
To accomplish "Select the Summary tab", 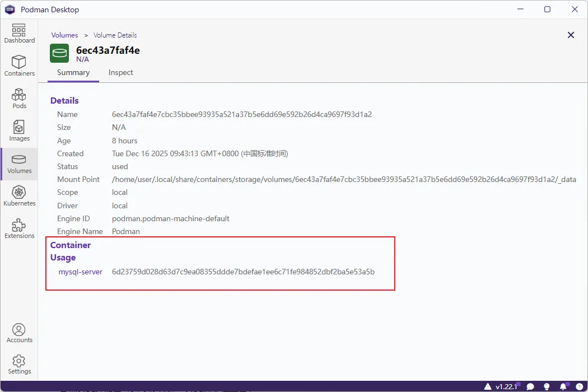I will [73, 72].
